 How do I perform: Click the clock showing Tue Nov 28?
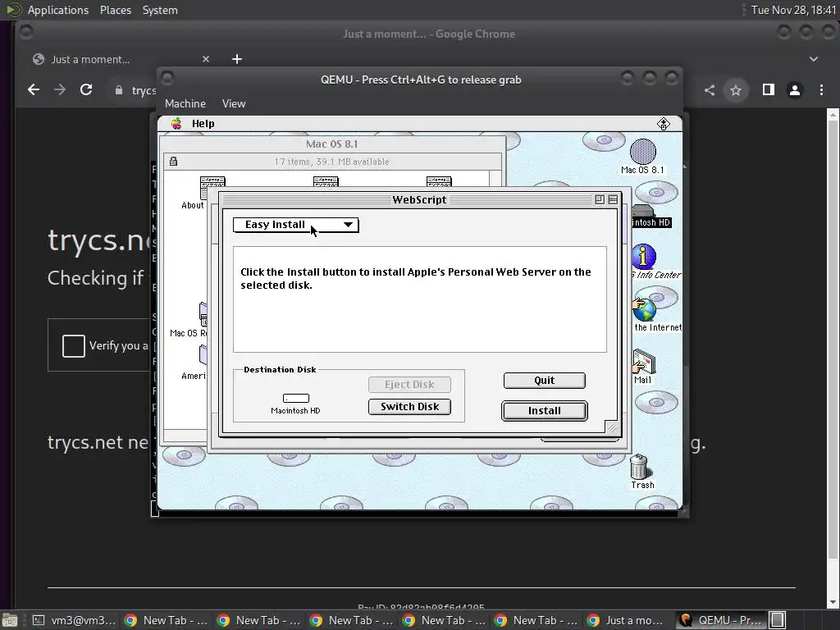793,10
